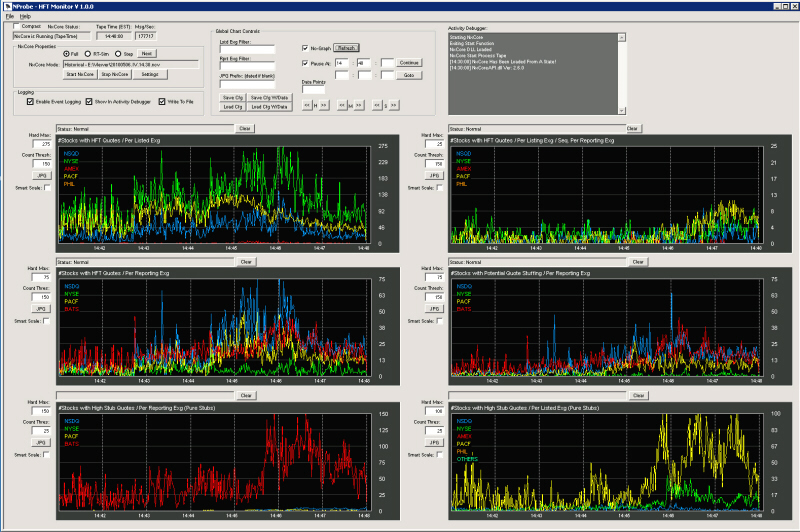Click the Load Cfg button
This screenshot has width=800, height=532.
233,107
